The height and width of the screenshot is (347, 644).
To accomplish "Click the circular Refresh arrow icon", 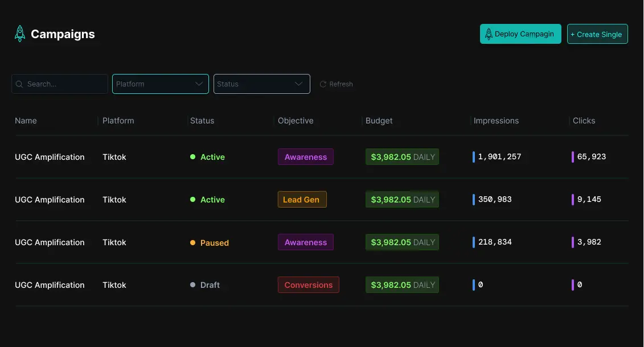I will click(x=323, y=84).
